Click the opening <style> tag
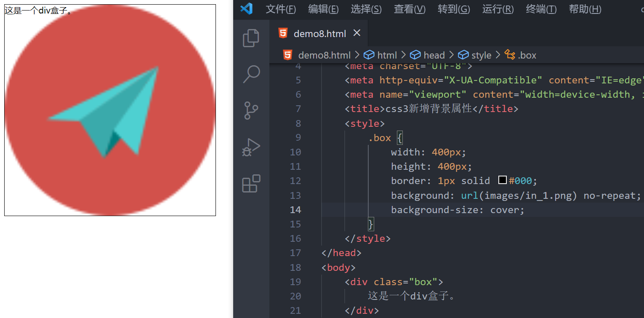 click(x=365, y=123)
